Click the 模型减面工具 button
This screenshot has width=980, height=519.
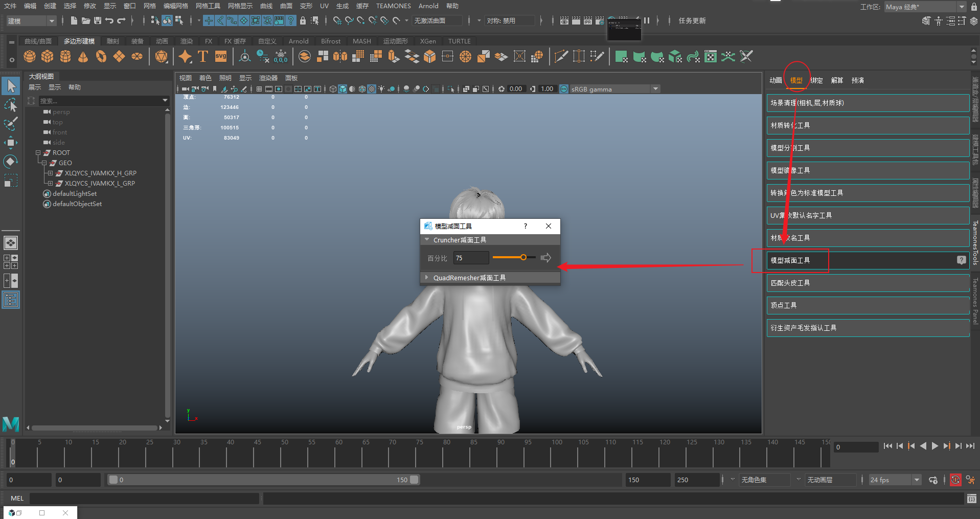[x=790, y=260]
